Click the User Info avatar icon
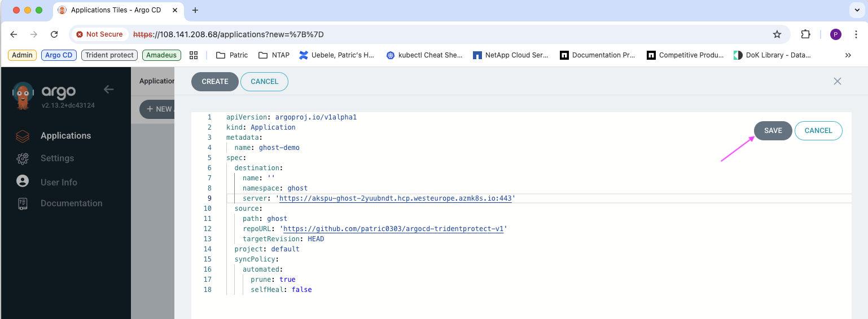 [23, 181]
